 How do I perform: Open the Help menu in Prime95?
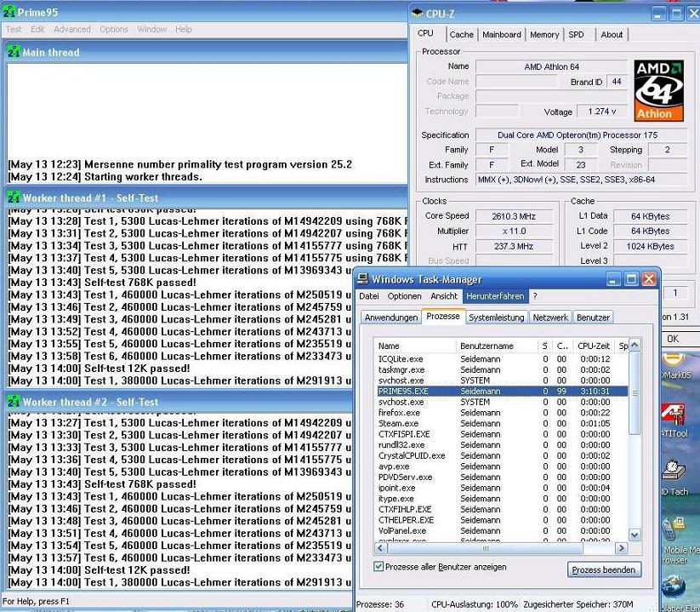pos(183,29)
